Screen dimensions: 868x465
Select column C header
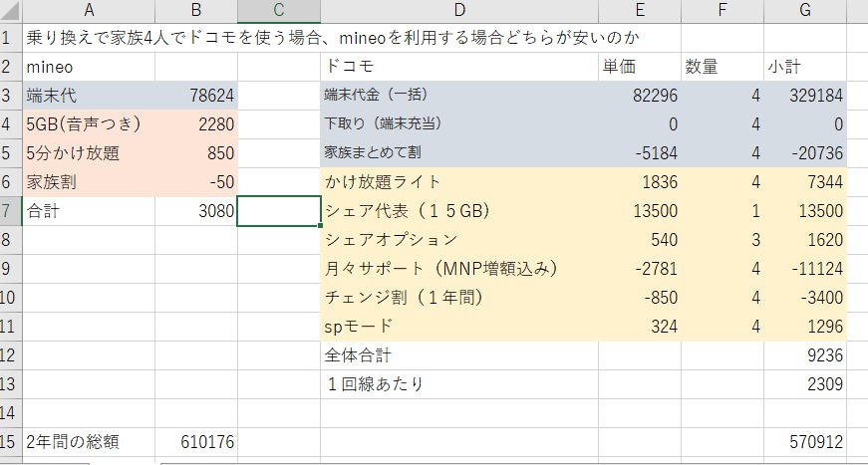click(279, 11)
